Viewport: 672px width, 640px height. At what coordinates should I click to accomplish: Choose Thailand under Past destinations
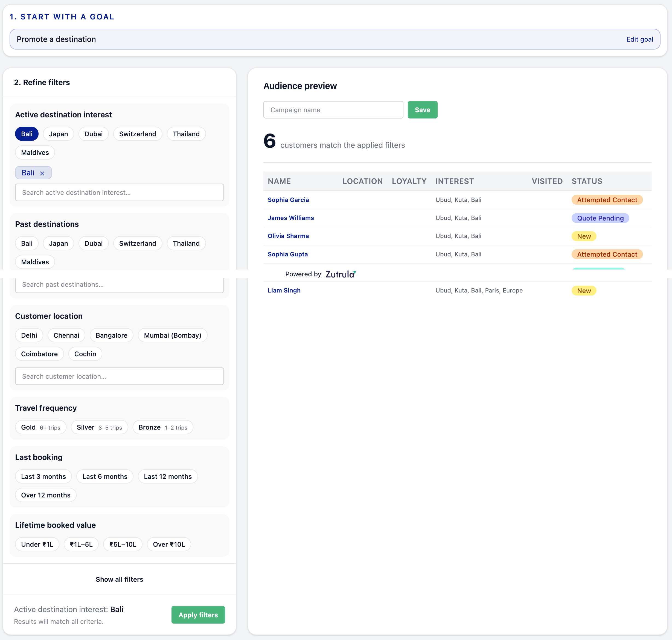(x=186, y=243)
